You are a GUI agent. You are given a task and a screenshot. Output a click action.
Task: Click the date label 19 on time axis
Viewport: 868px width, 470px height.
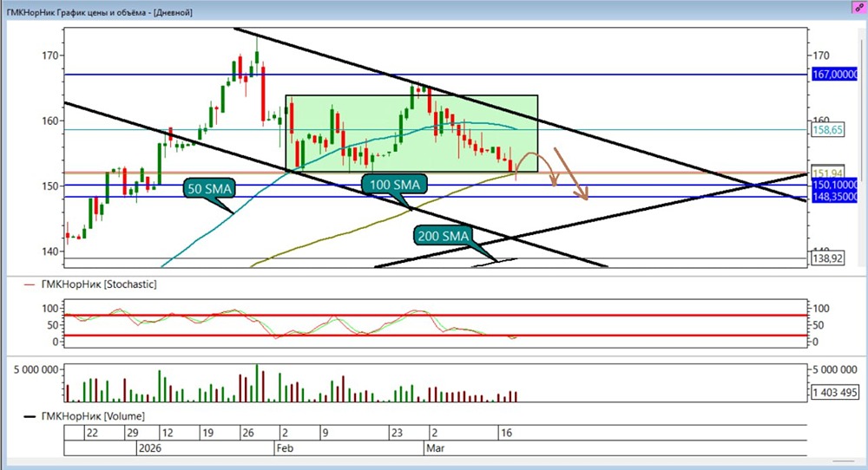tap(207, 433)
